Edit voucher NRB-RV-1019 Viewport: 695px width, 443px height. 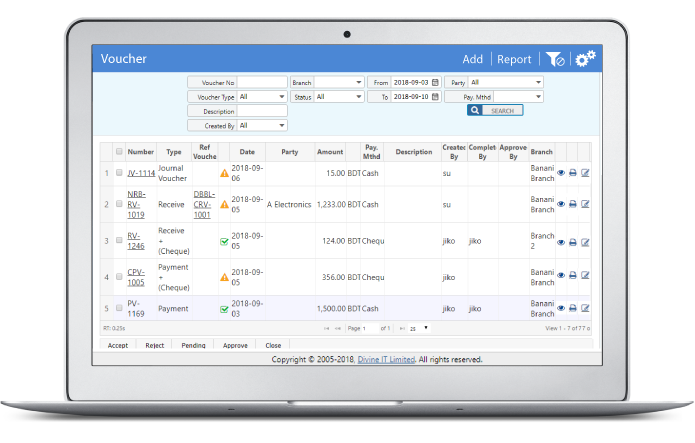(585, 204)
